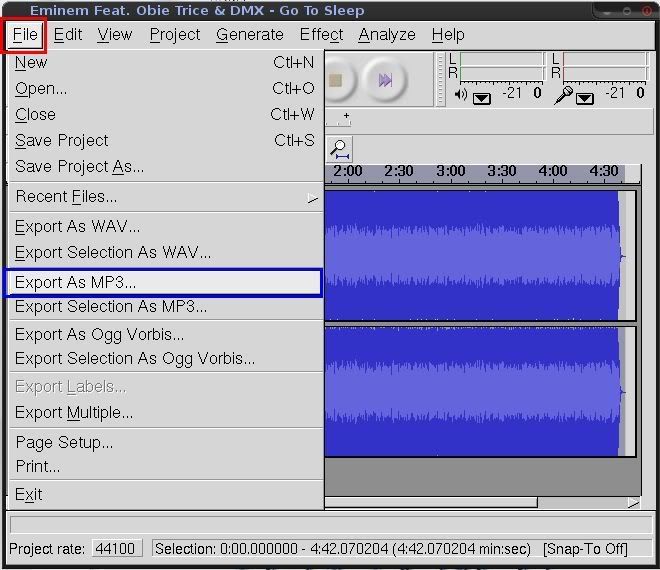Open the Analyze menu
Screen dimensions: 660x570
click(x=387, y=35)
